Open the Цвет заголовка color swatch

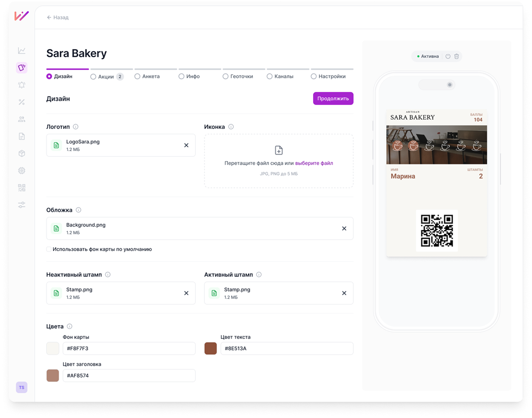tap(53, 376)
